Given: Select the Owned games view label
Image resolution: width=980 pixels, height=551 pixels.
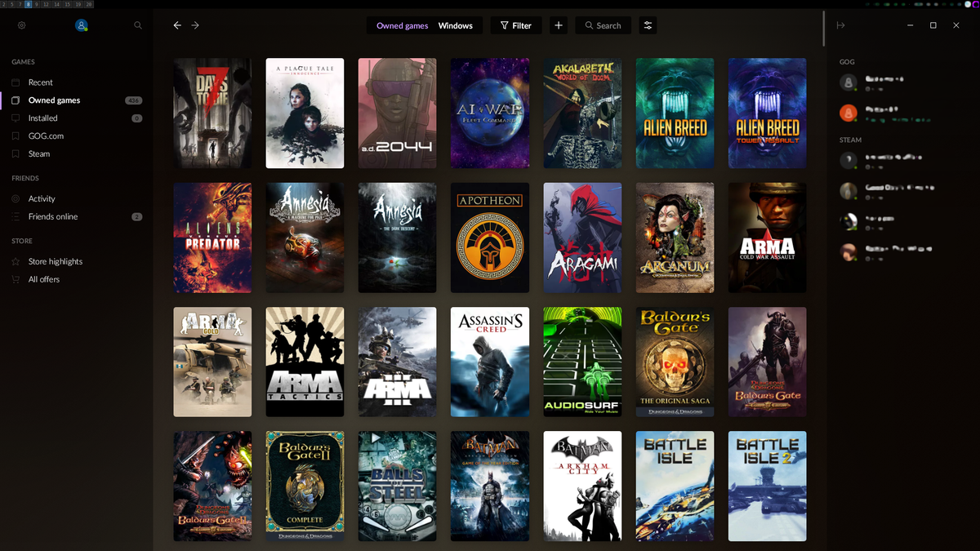Looking at the screenshot, I should click(402, 25).
